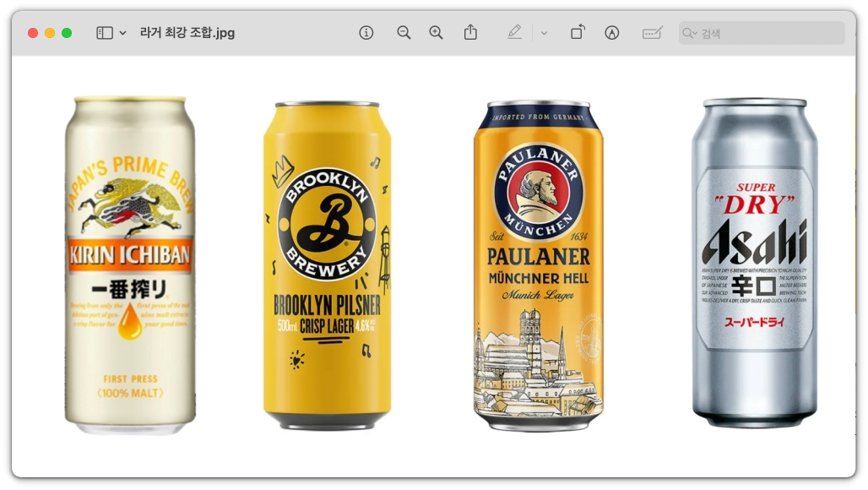
Task: Click the Kirin Ichiban can
Action: (x=130, y=265)
